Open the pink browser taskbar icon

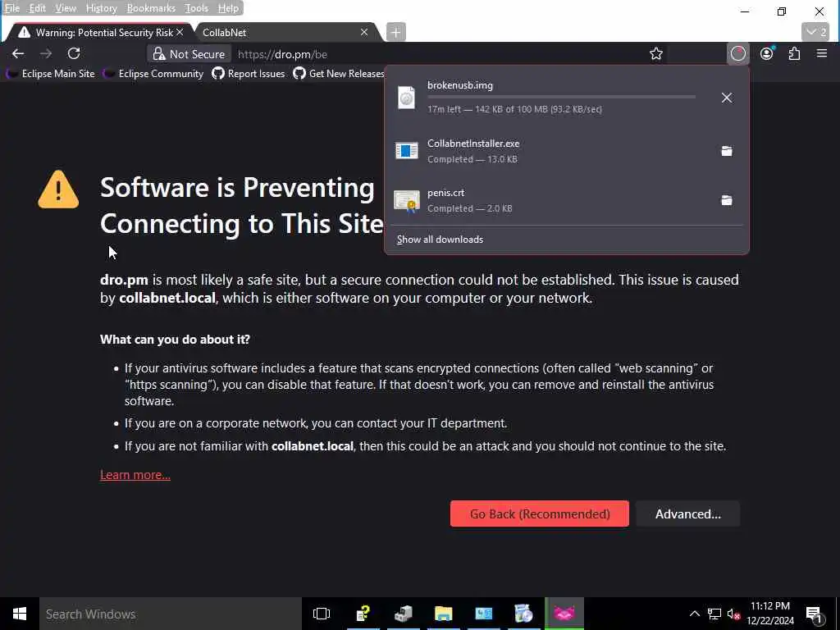[x=564, y=614]
